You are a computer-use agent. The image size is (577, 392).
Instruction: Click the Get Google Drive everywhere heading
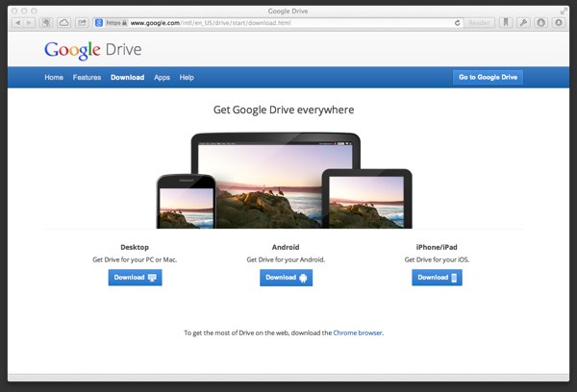click(x=284, y=110)
